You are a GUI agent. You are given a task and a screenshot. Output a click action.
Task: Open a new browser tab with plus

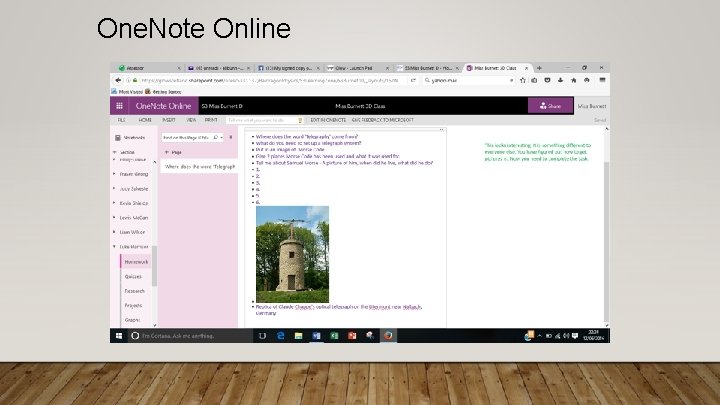[x=539, y=68]
